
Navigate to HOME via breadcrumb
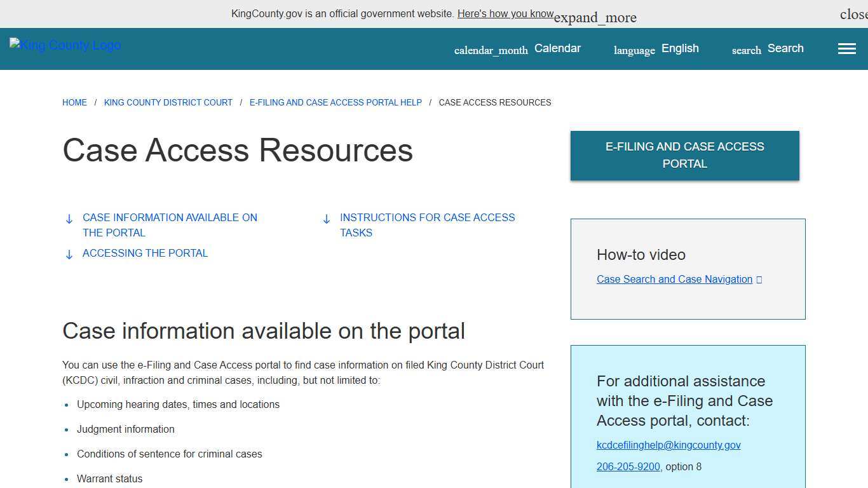[x=74, y=102]
